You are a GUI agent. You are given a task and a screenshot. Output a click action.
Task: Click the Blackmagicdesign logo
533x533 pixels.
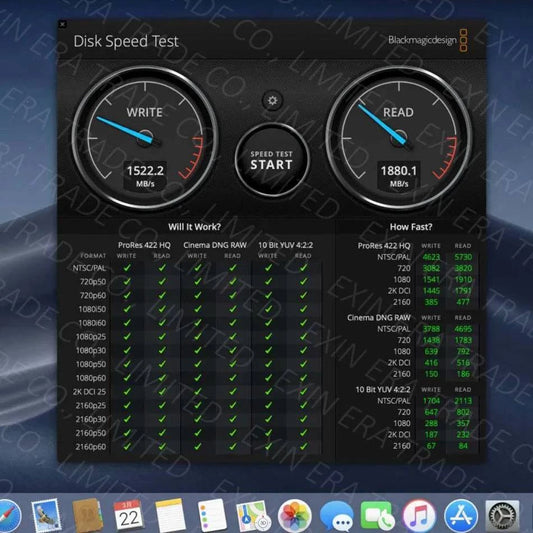pos(428,40)
